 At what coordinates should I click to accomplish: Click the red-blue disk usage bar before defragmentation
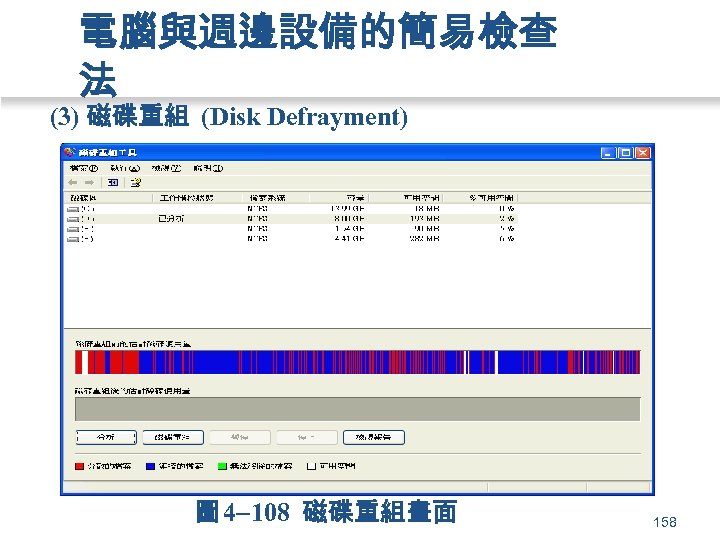tap(357, 362)
